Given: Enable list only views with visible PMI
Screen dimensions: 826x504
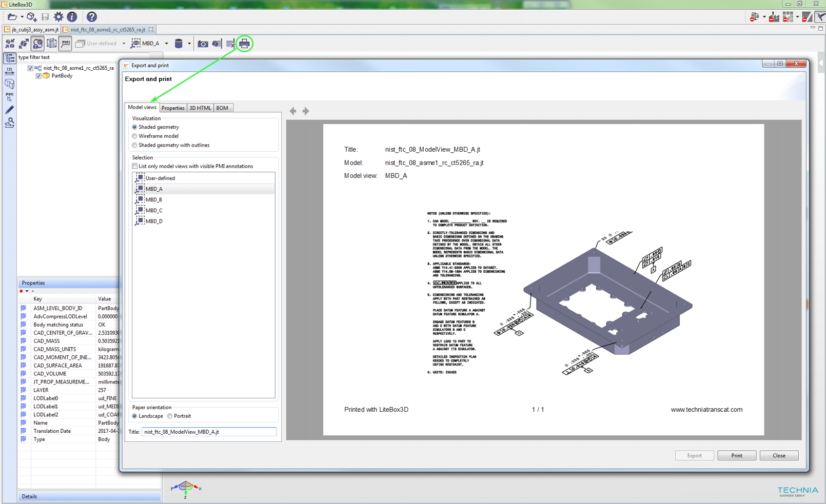Looking at the screenshot, I should [135, 166].
